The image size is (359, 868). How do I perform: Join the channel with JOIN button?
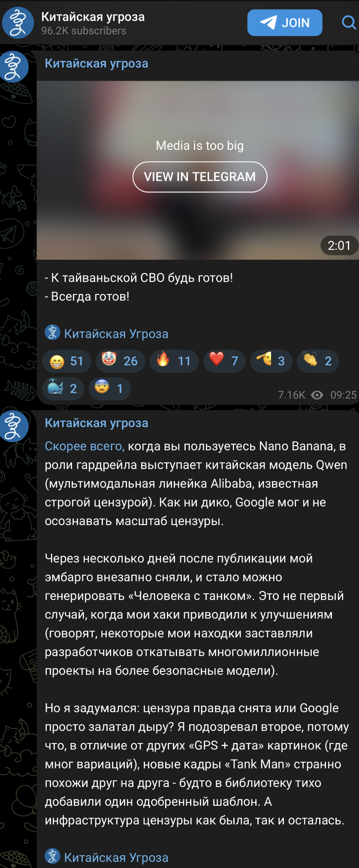[285, 23]
